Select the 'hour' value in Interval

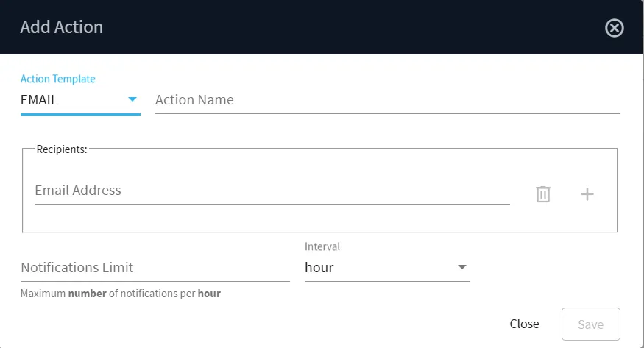coord(319,268)
